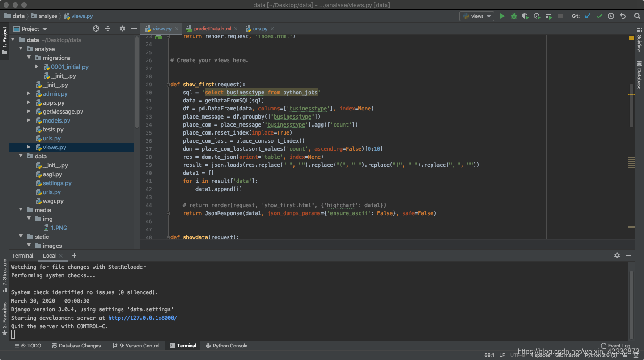This screenshot has width=644, height=360.
Task: Open Search Everywhere magnifier
Action: [x=637, y=16]
